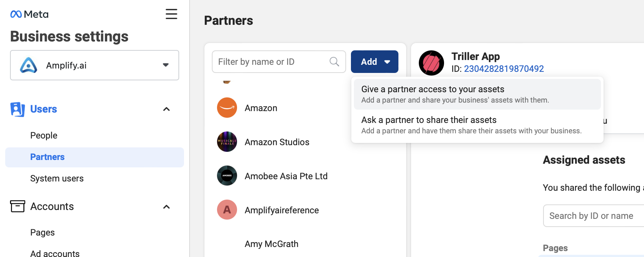
Task: Collapse the Users section chevron
Action: click(167, 109)
